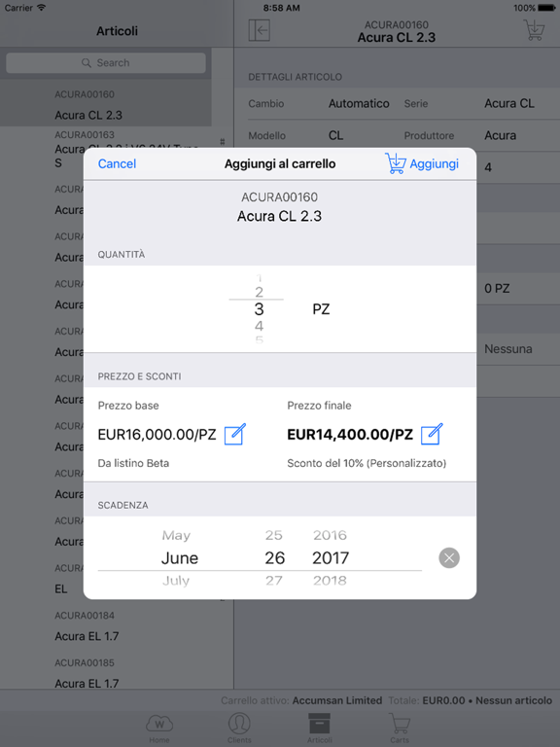Cancel the Aggiungi al carrello dialog
Image resolution: width=560 pixels, height=747 pixels.
click(x=117, y=163)
